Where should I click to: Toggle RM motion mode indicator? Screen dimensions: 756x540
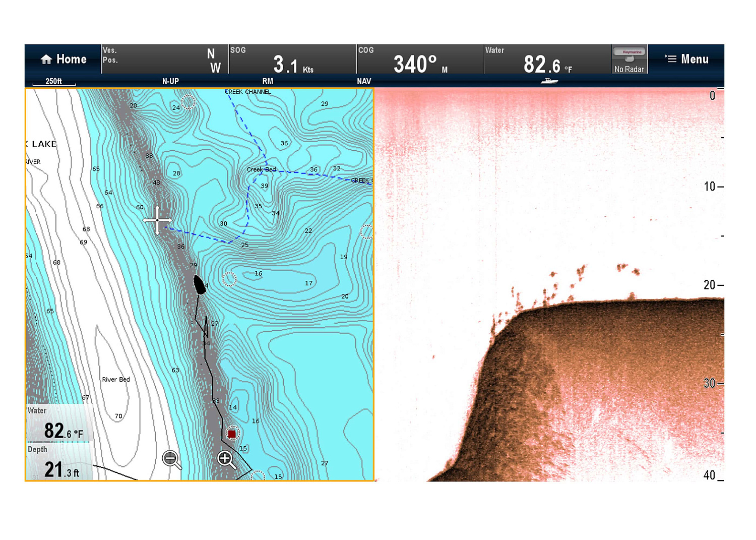coord(268,81)
